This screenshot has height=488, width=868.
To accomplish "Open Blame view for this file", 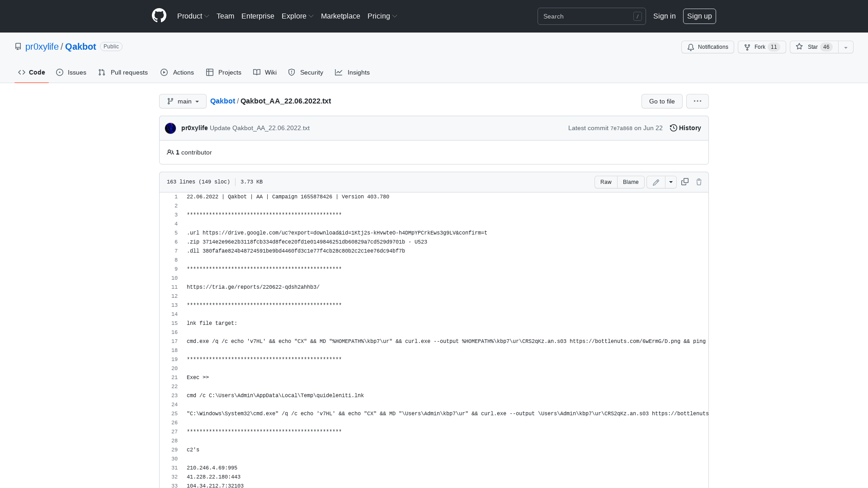I will pyautogui.click(x=631, y=182).
